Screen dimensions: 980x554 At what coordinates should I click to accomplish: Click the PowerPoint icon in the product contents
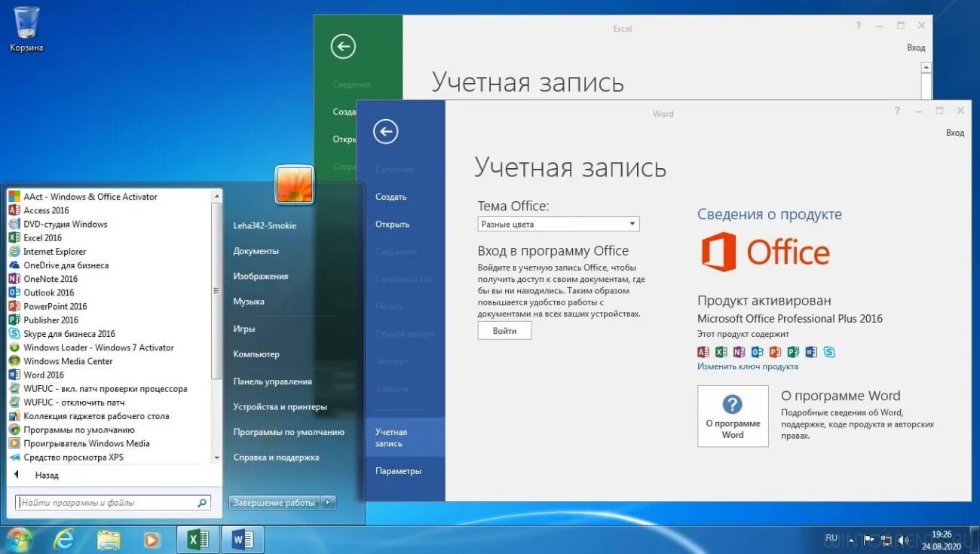[x=775, y=352]
